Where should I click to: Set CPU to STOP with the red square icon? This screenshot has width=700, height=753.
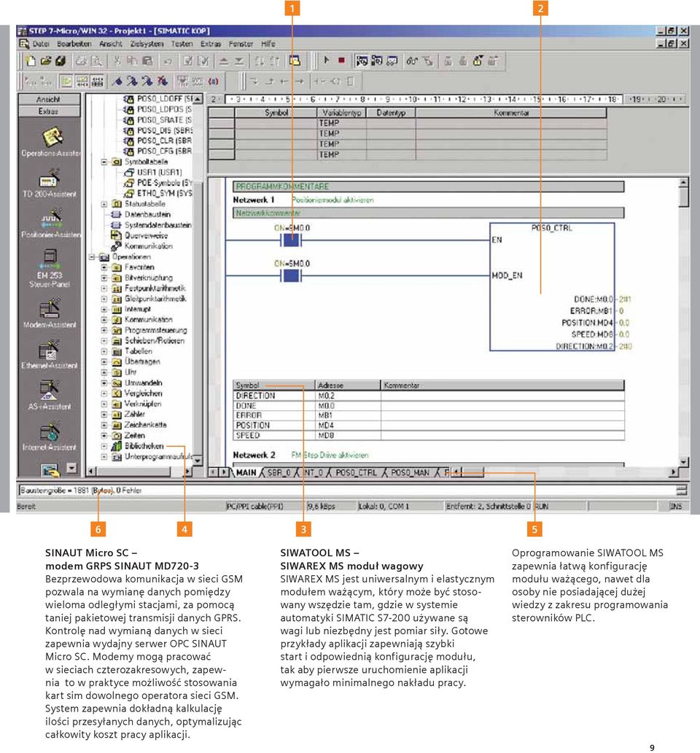point(341,61)
